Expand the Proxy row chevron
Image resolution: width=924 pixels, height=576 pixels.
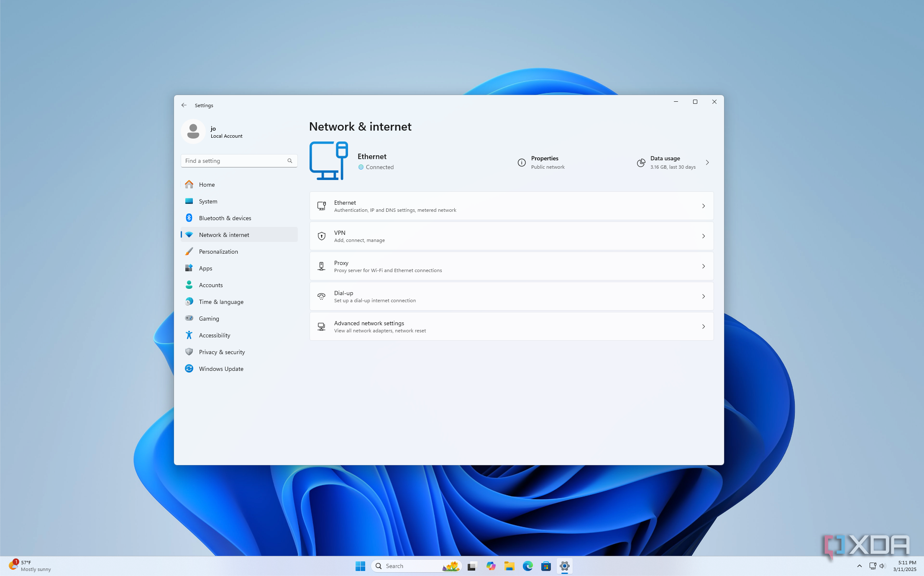click(x=704, y=266)
